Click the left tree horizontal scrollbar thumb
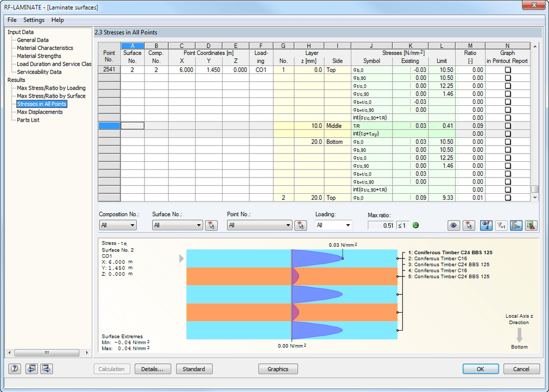 coord(47,353)
